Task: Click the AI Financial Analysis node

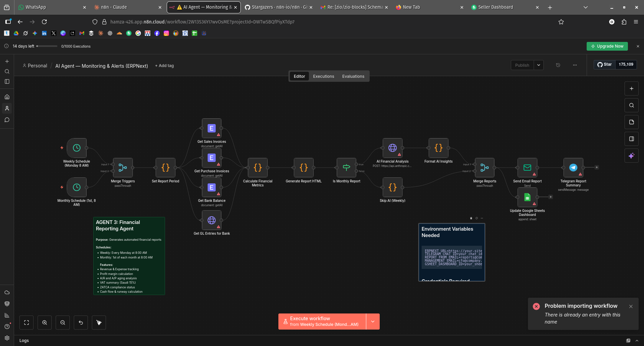Action: tap(392, 148)
